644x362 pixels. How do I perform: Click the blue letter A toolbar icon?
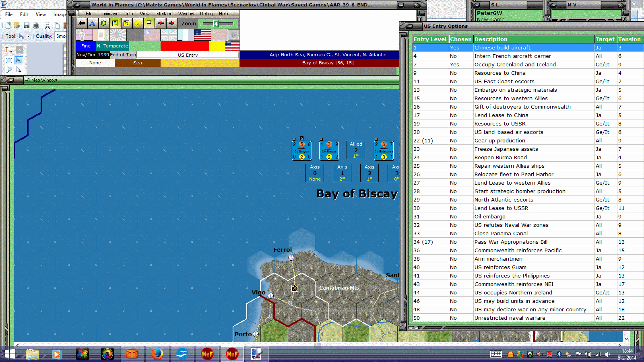(93, 23)
